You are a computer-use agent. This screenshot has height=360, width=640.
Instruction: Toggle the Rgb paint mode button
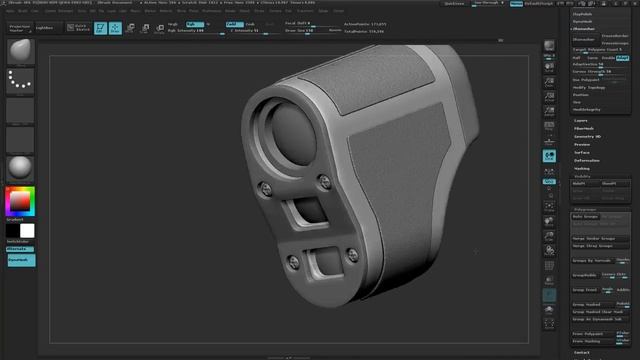pyautogui.click(x=195, y=24)
